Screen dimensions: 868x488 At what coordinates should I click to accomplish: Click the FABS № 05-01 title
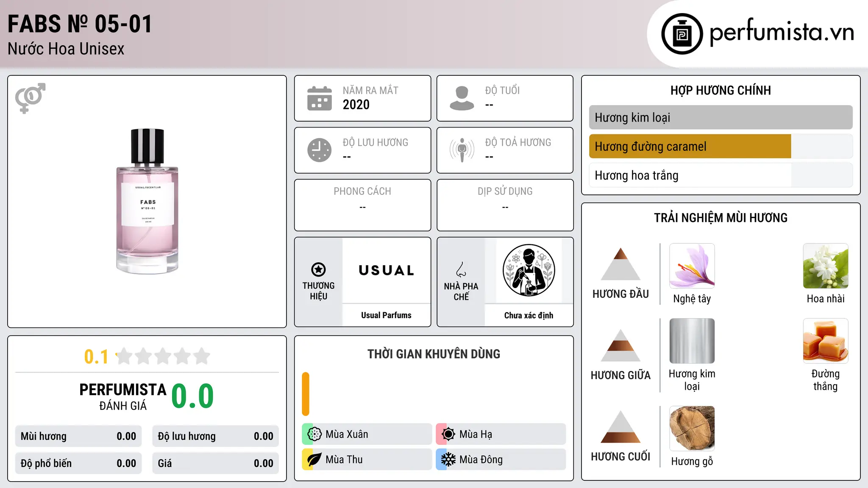click(x=80, y=24)
